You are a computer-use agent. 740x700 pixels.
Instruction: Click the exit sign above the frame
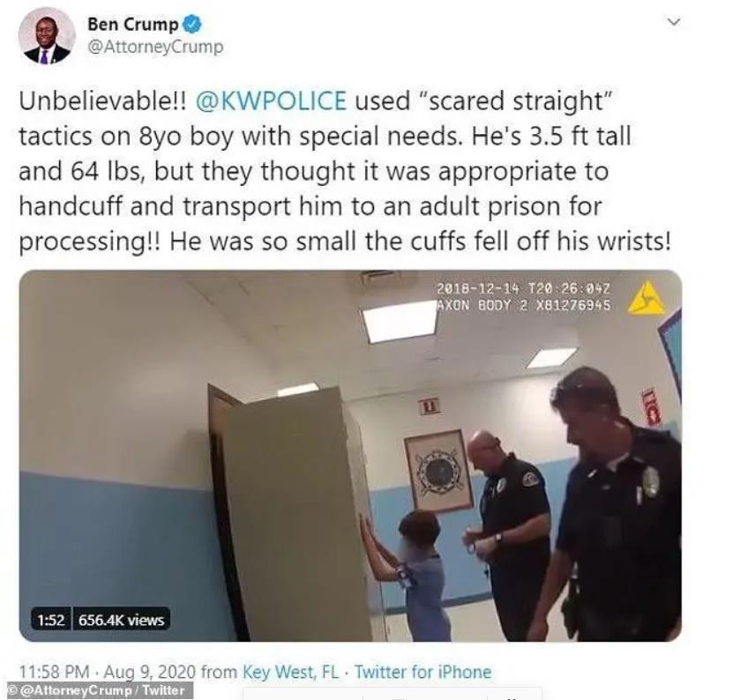pyautogui.click(x=430, y=405)
